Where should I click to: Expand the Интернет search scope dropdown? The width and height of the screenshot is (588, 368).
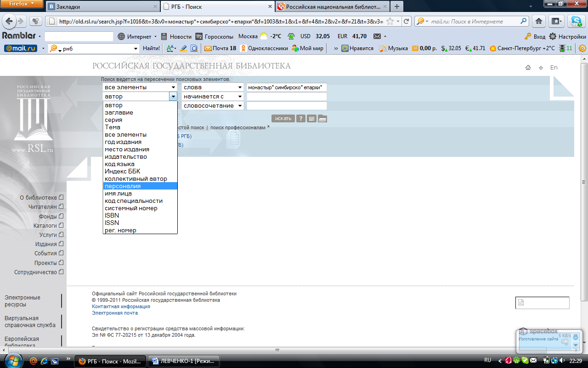(x=156, y=36)
